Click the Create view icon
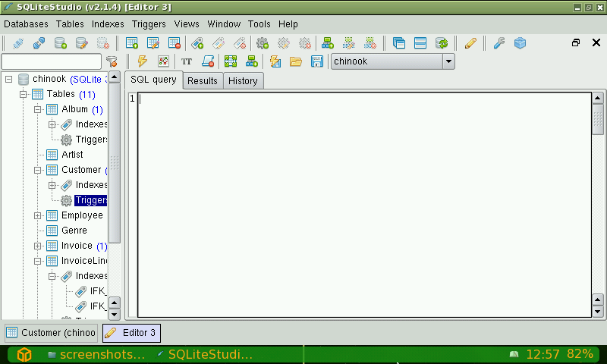Image resolution: width=607 pixels, height=364 pixels. coord(328,43)
